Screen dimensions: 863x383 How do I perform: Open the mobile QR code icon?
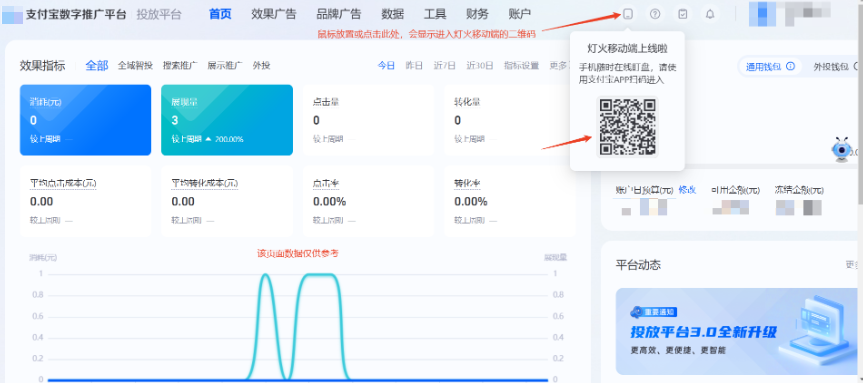pyautogui.click(x=627, y=14)
